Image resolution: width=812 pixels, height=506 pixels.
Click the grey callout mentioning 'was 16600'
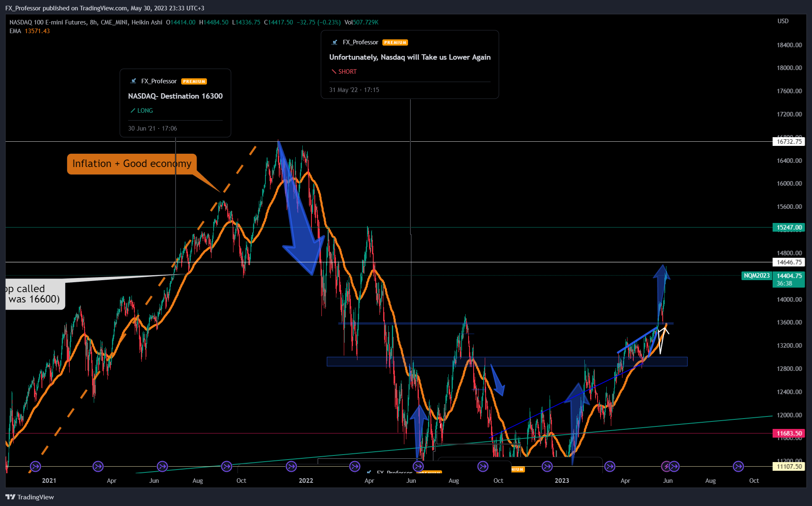pyautogui.click(x=34, y=294)
